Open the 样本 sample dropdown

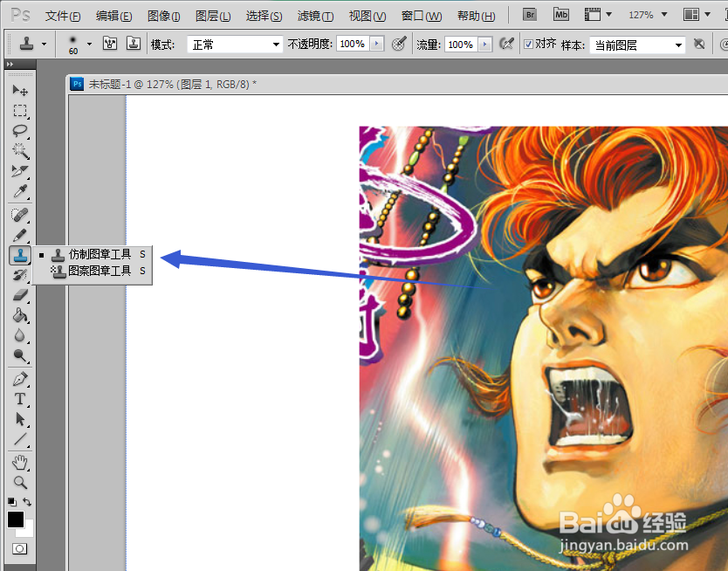[x=637, y=45]
